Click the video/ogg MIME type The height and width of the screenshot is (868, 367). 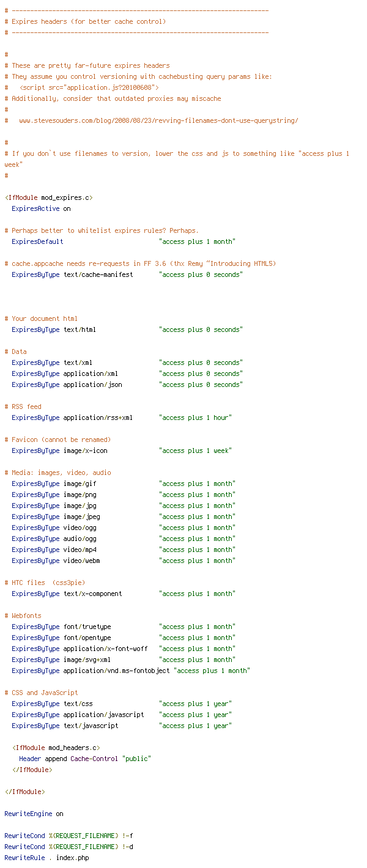80,528
